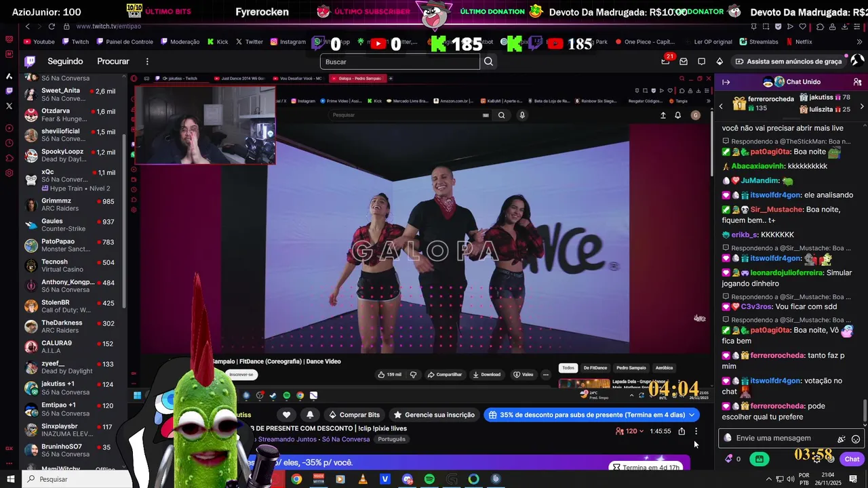Open Kick bookmark
This screenshot has width=868, height=488.
pyautogui.click(x=218, y=42)
